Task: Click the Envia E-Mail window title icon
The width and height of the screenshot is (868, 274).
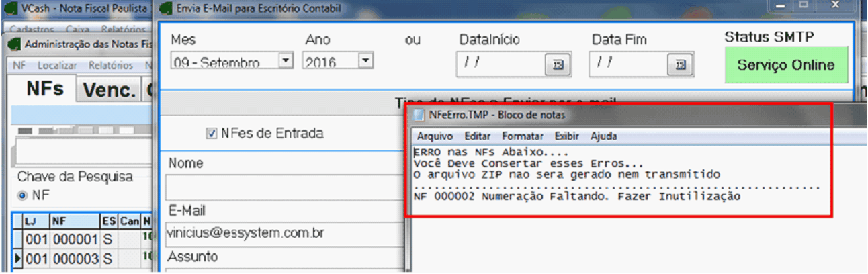Action: pyautogui.click(x=165, y=9)
